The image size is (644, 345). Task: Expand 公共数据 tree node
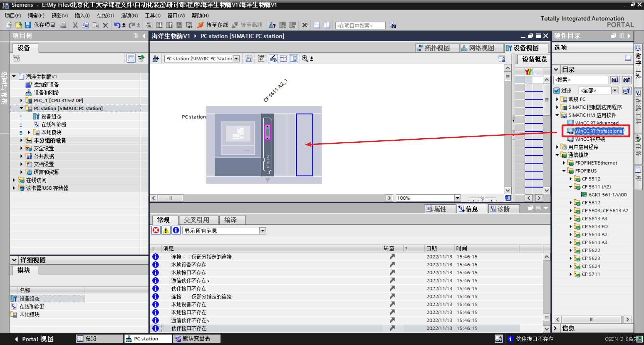pos(21,156)
